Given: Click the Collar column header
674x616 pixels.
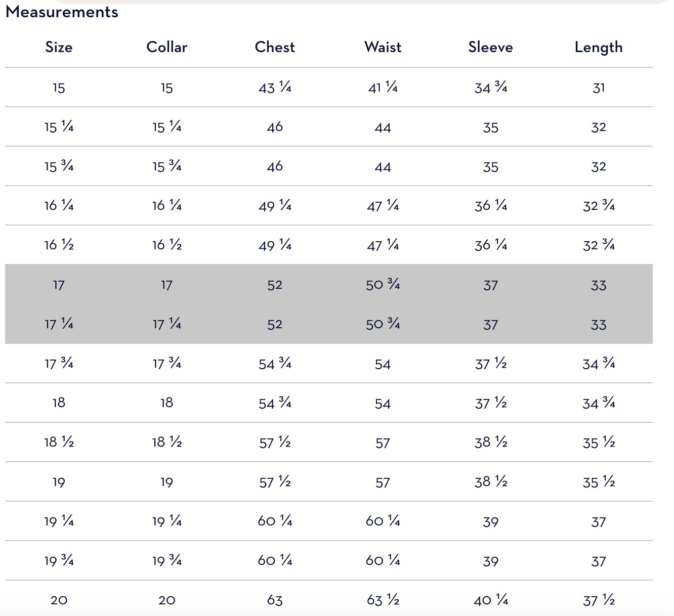Looking at the screenshot, I should pyautogui.click(x=167, y=47).
